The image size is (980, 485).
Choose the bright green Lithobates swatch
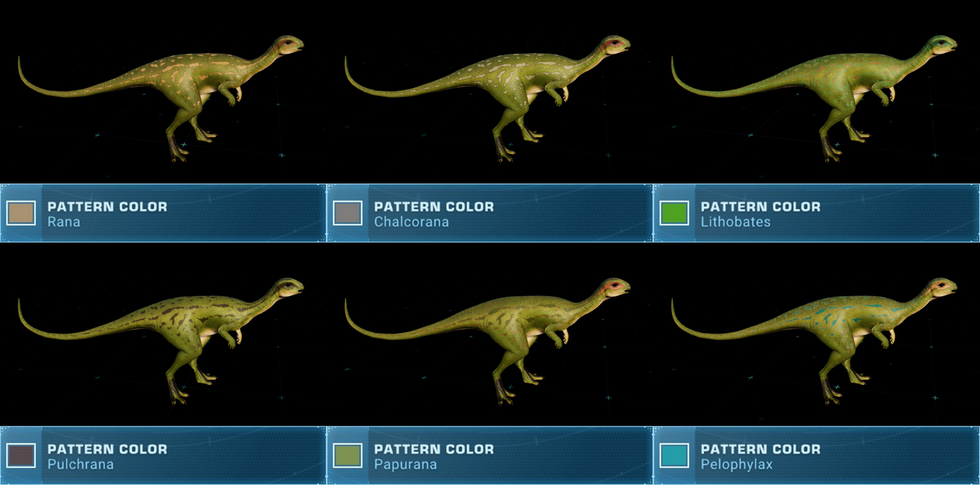674,213
